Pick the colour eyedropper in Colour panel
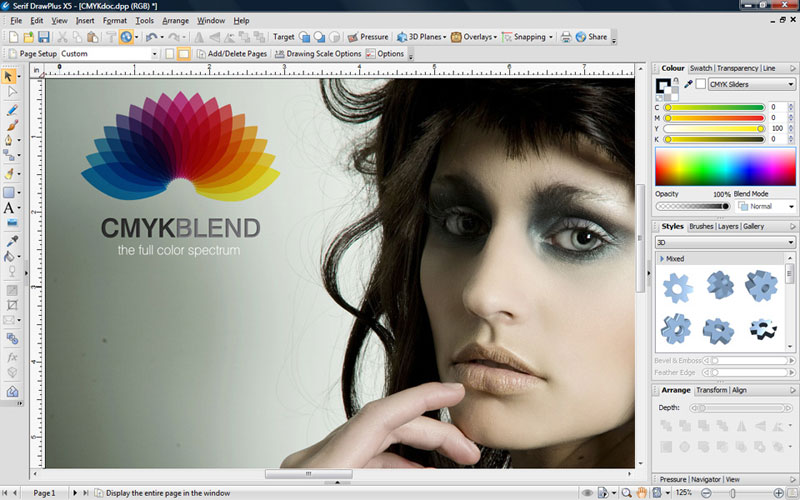The width and height of the screenshot is (800, 500). pyautogui.click(x=688, y=84)
